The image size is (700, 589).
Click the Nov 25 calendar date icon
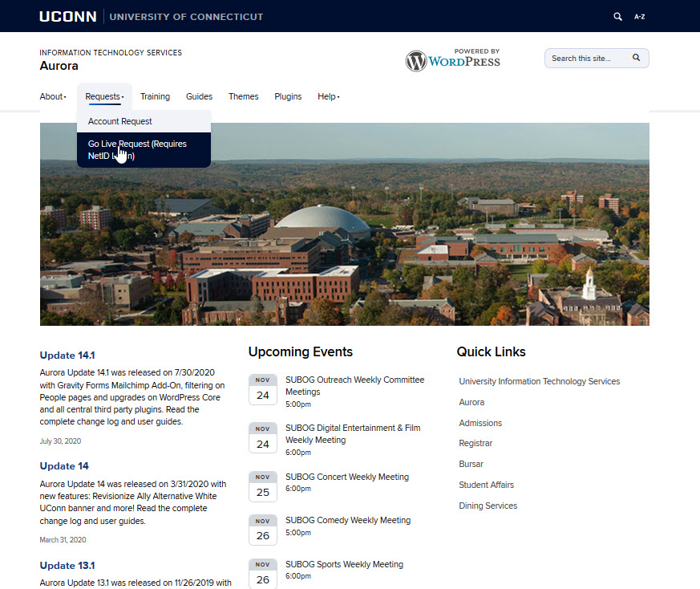click(x=262, y=485)
